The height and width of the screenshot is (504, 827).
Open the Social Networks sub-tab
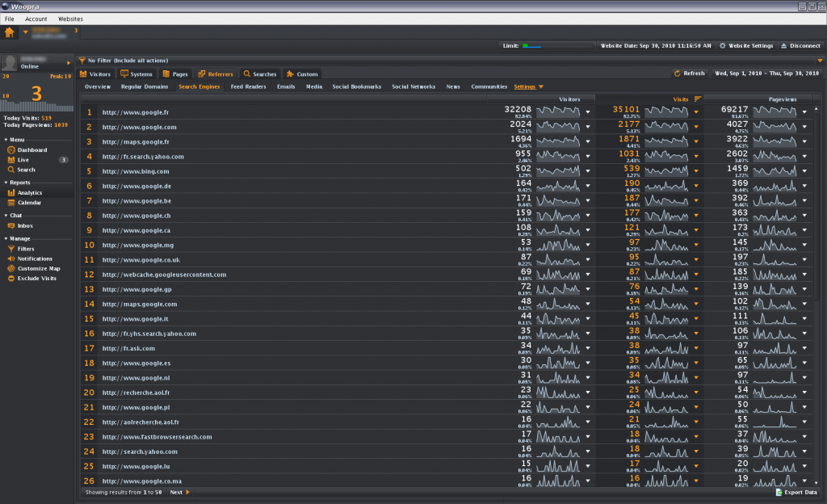pos(413,86)
